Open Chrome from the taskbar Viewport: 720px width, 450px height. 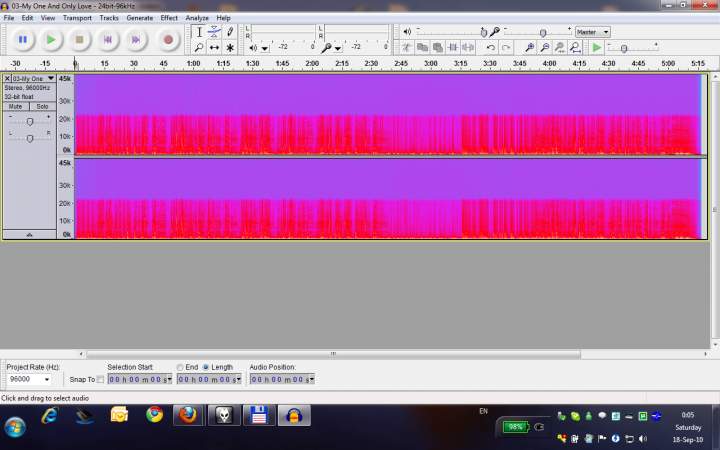[155, 415]
